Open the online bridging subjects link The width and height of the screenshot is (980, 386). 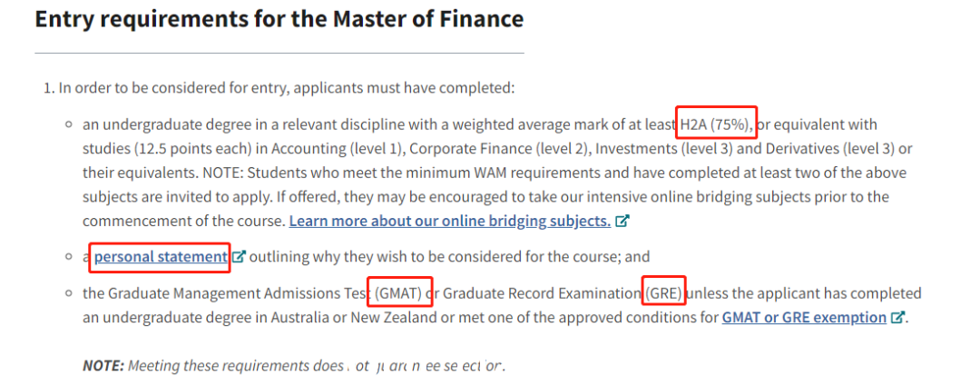pos(450,221)
